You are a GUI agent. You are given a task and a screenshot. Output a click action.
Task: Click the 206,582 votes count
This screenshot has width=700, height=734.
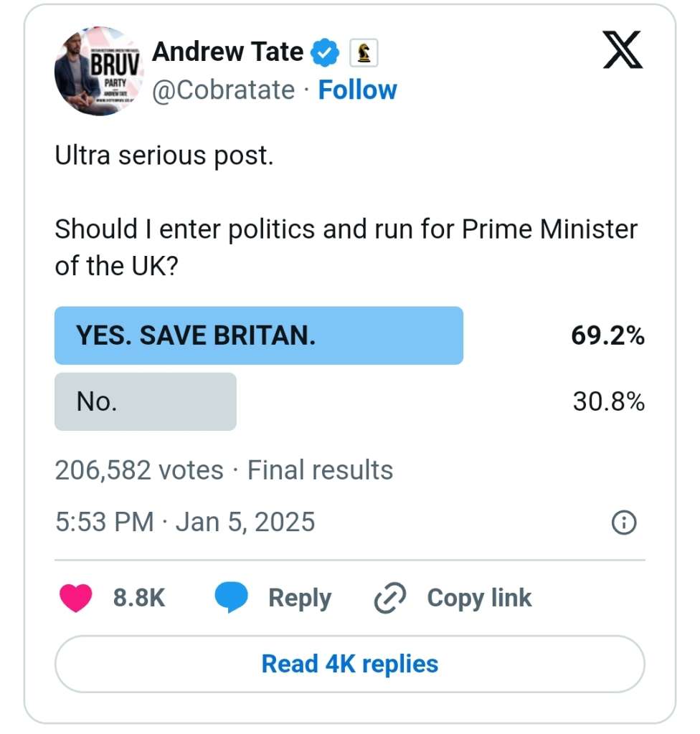[139, 470]
